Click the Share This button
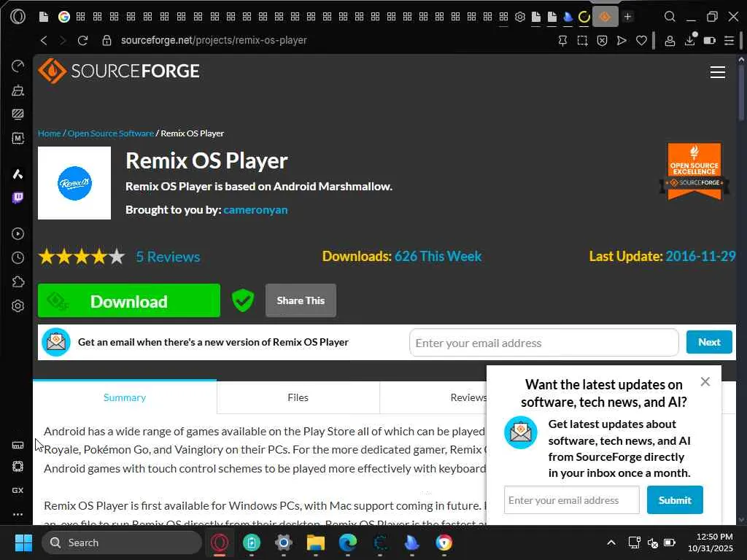The image size is (747, 560). click(301, 300)
